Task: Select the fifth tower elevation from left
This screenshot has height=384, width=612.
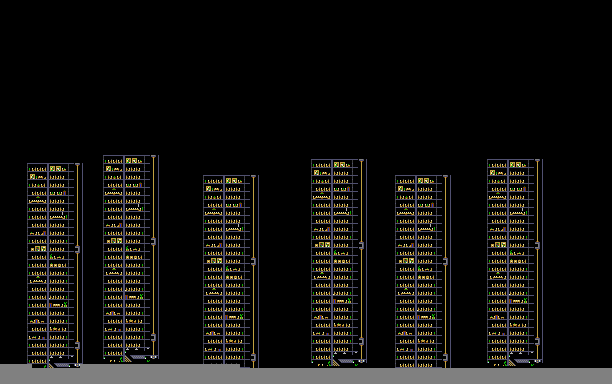Action: [x=423, y=271]
